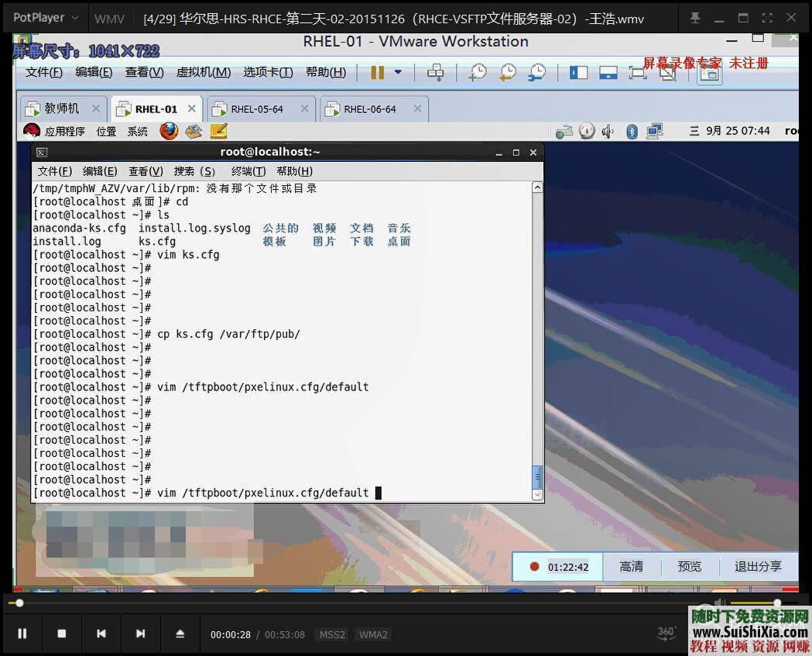Click the Bluetooth tray icon

632,132
